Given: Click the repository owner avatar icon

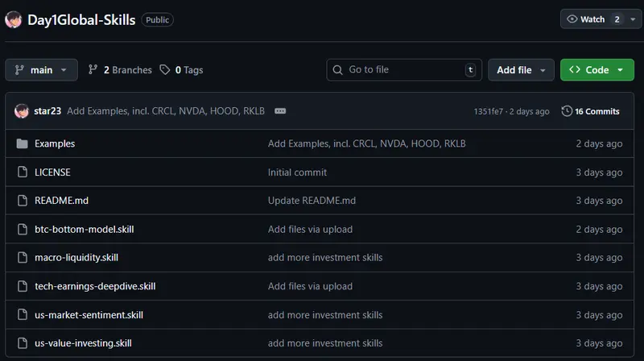Looking at the screenshot, I should [14, 19].
